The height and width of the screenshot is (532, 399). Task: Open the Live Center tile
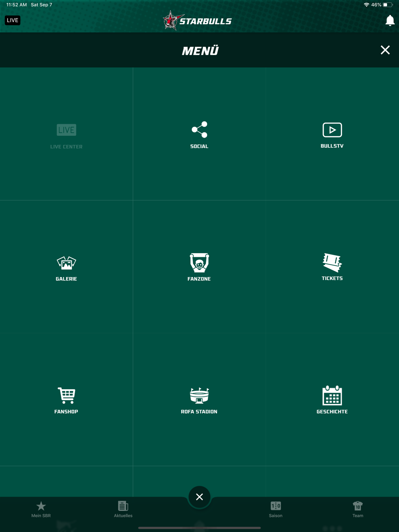tap(66, 134)
